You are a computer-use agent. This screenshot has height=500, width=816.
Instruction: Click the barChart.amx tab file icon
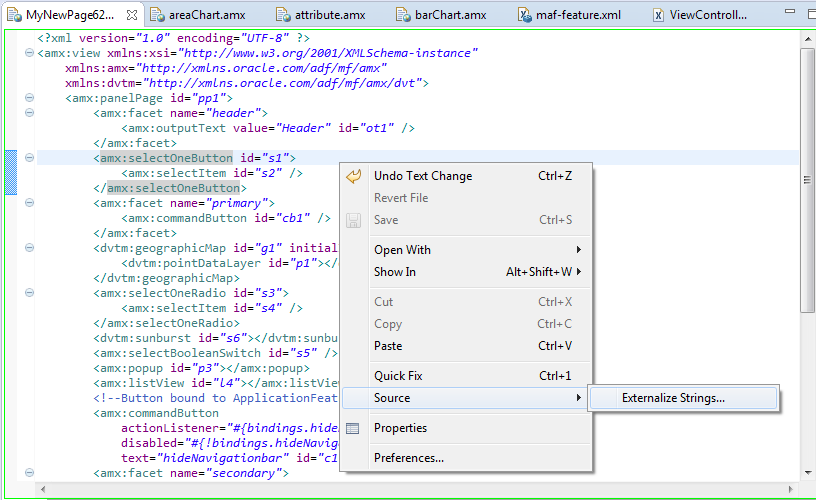[403, 15]
